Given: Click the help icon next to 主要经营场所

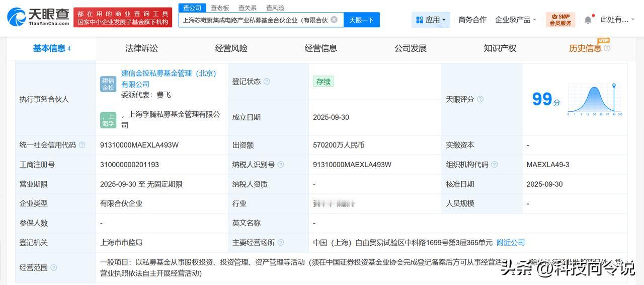Looking at the screenshot, I should tap(281, 243).
